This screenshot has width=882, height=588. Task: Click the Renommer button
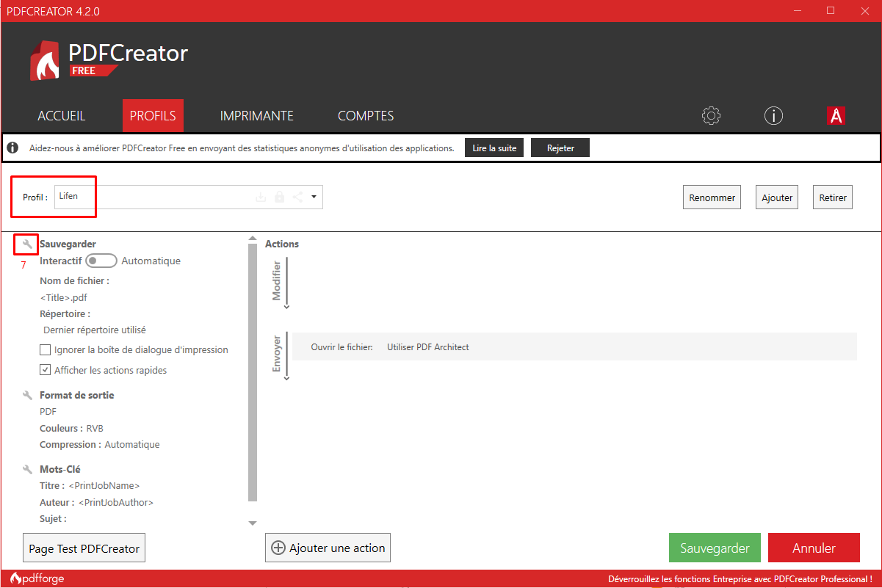coord(712,197)
